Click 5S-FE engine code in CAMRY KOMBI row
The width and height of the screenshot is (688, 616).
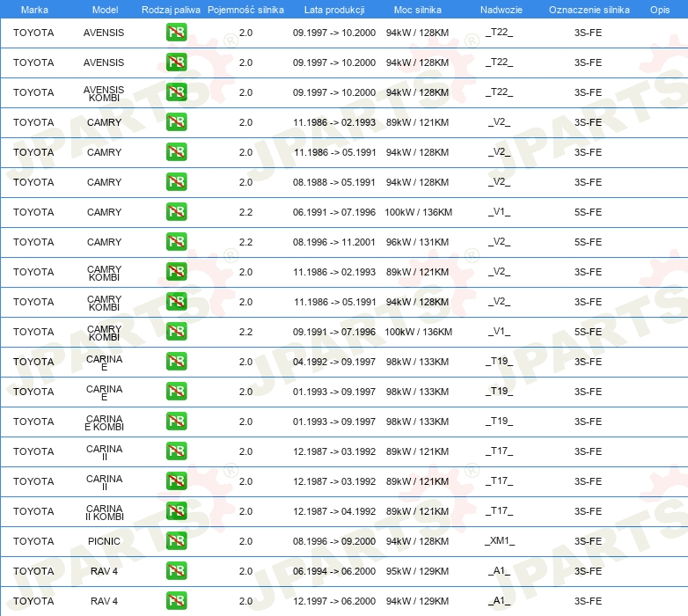click(588, 332)
